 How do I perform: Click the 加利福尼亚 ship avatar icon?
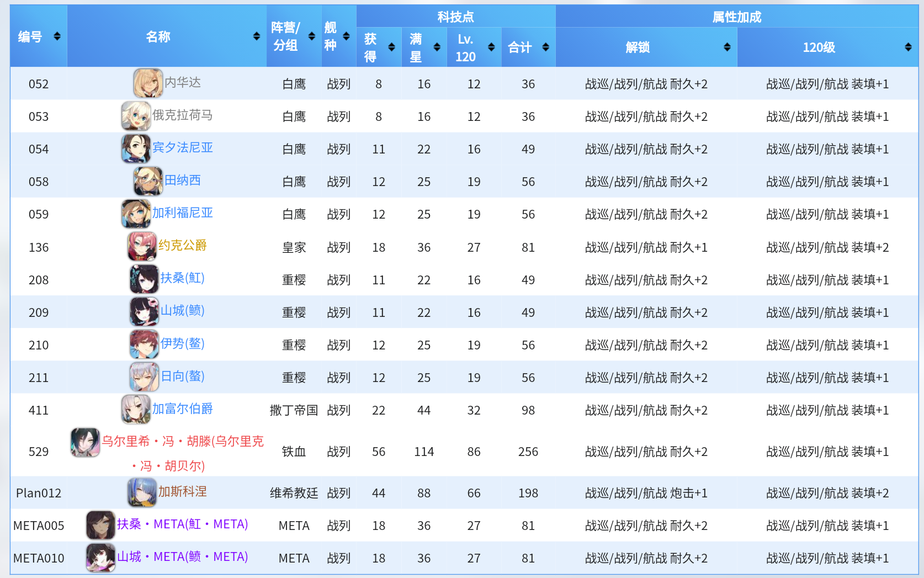tap(136, 213)
